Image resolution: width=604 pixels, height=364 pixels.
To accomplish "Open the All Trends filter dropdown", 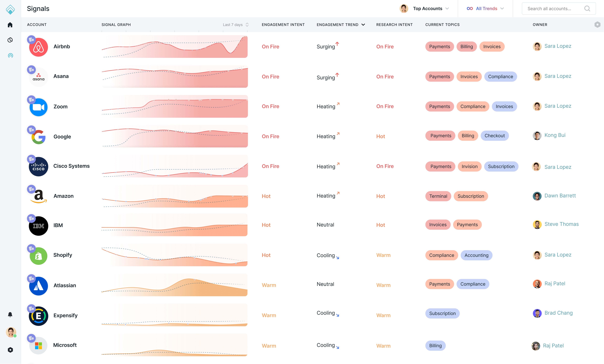I will tap(485, 9).
